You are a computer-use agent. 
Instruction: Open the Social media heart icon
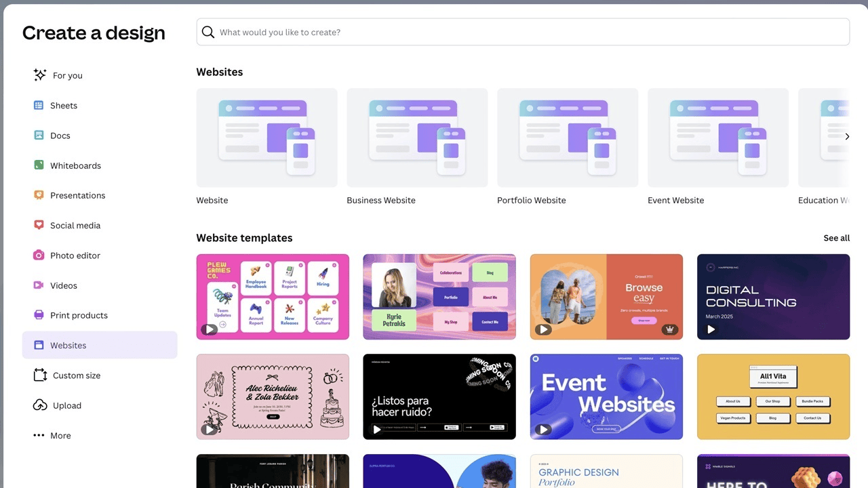click(x=39, y=225)
